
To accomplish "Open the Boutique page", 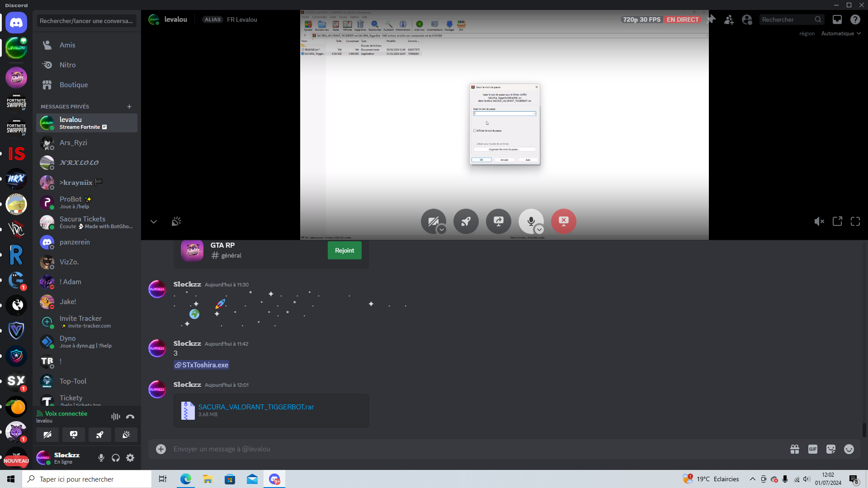I will [x=87, y=85].
